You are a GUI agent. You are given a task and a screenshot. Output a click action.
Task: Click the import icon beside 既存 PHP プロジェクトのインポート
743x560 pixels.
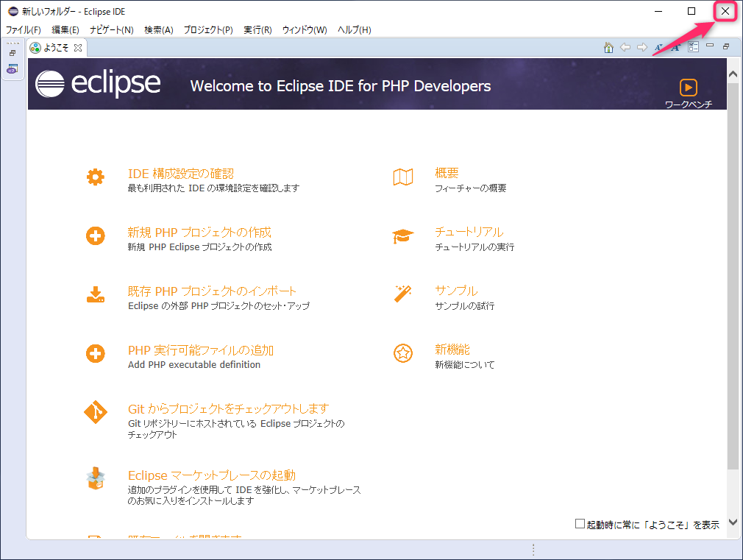95,294
